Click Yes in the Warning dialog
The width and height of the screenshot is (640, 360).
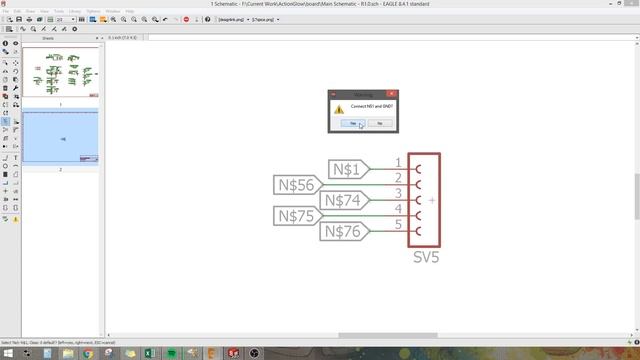[x=353, y=123]
